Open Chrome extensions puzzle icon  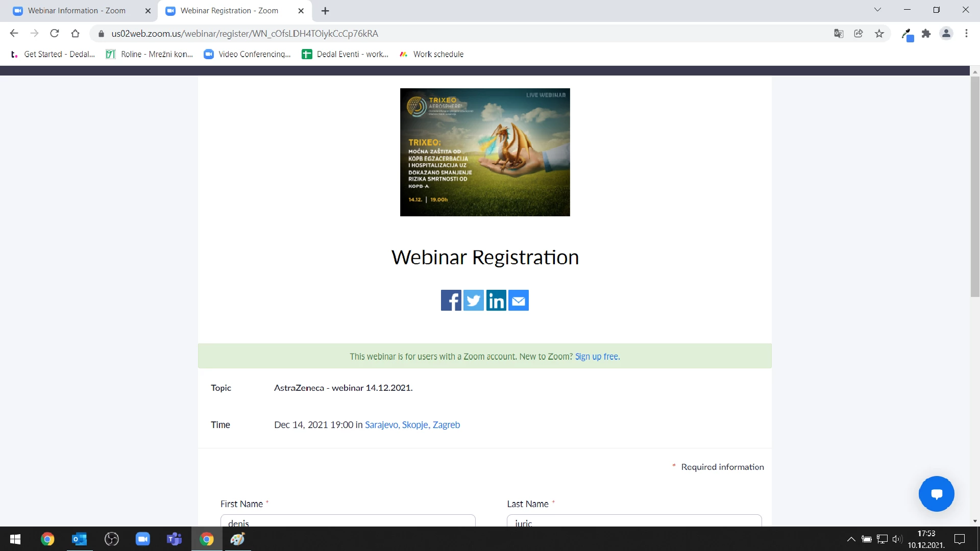click(x=926, y=34)
